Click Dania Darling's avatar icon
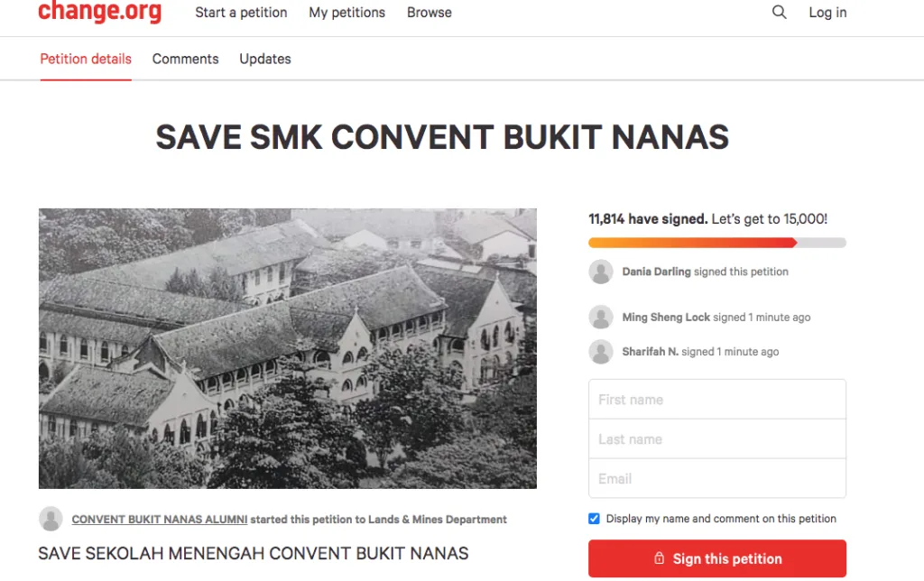 pyautogui.click(x=601, y=272)
